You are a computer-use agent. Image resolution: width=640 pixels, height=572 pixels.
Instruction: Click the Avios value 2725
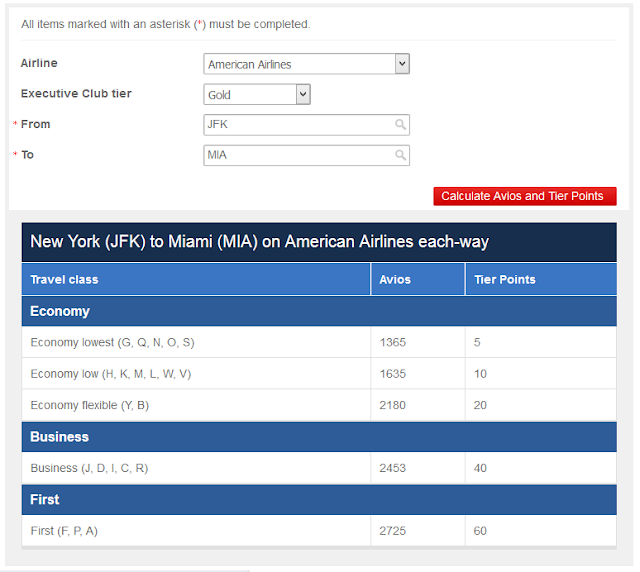point(393,531)
